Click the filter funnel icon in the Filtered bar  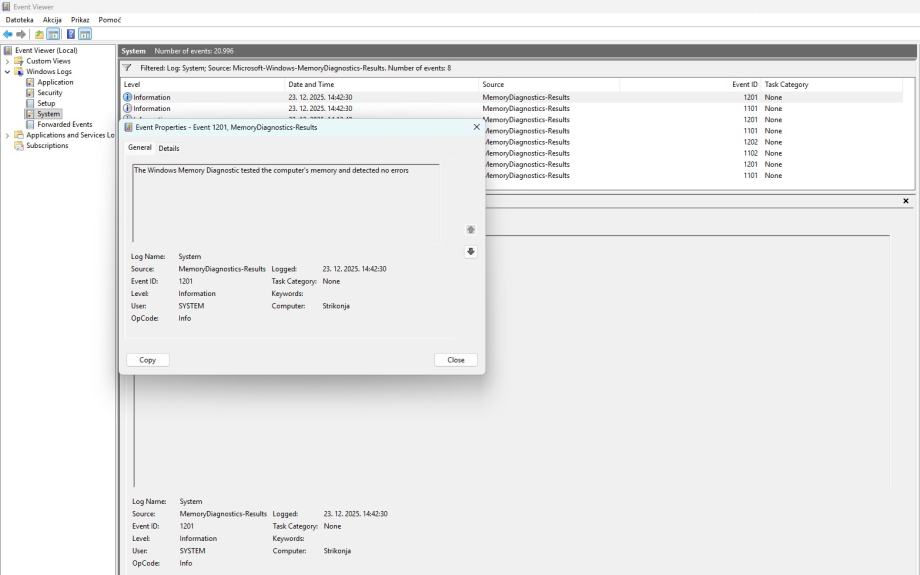[127, 68]
